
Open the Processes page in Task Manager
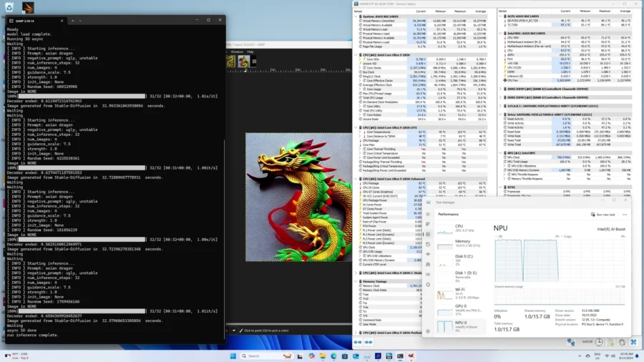click(428, 224)
